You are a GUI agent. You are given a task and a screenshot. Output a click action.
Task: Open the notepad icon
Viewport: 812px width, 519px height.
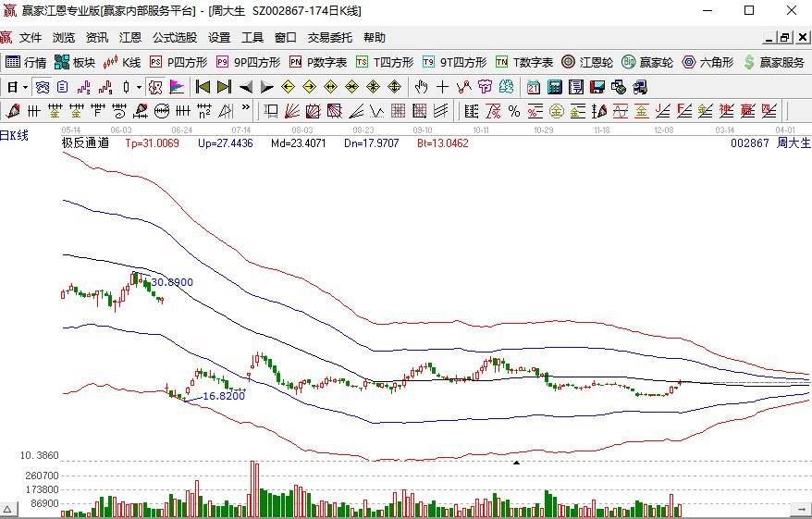pos(576,88)
